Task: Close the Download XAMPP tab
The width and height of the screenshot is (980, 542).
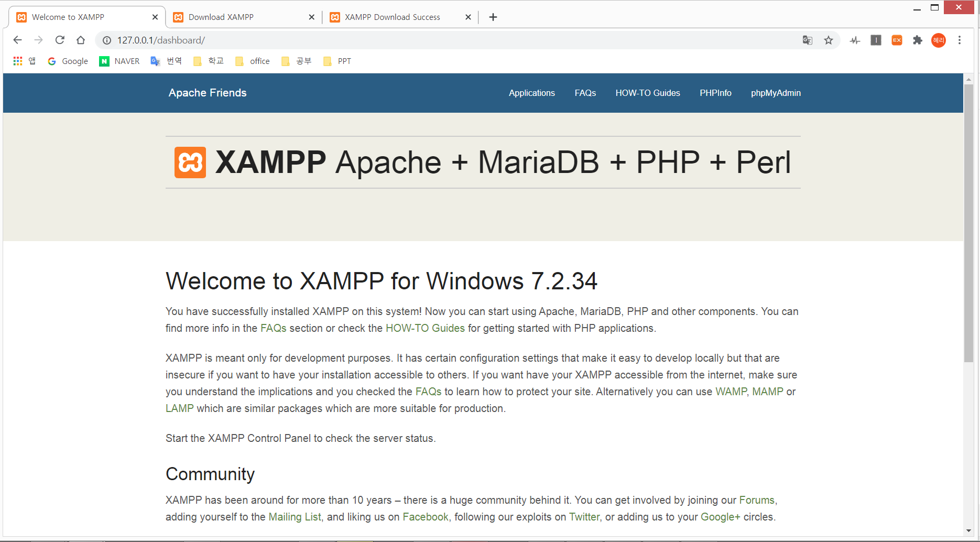Action: pos(312,17)
